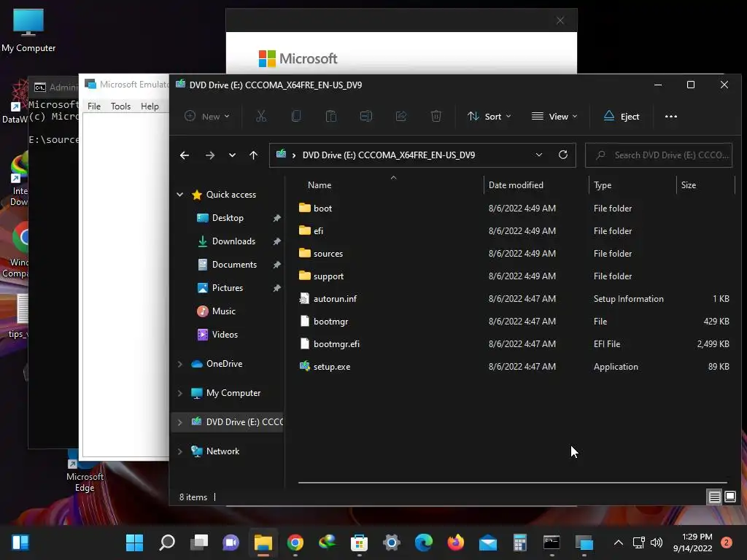The image size is (747, 560).
Task: Unpin Desktop from Quick access pin icon
Action: [x=276, y=218]
